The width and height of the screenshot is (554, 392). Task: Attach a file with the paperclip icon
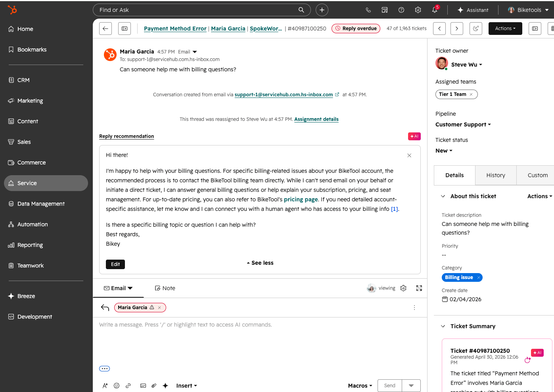154,386
